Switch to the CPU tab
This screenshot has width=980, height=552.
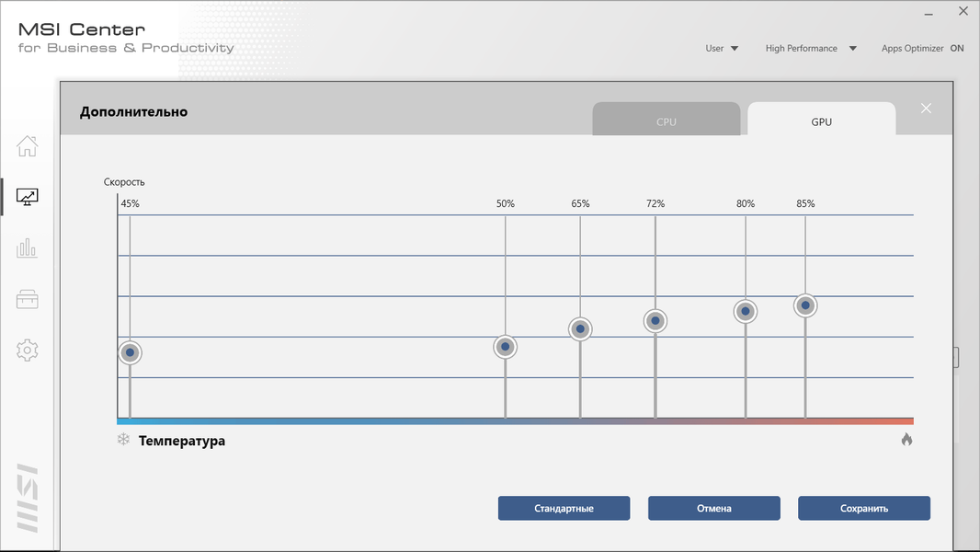tap(667, 120)
